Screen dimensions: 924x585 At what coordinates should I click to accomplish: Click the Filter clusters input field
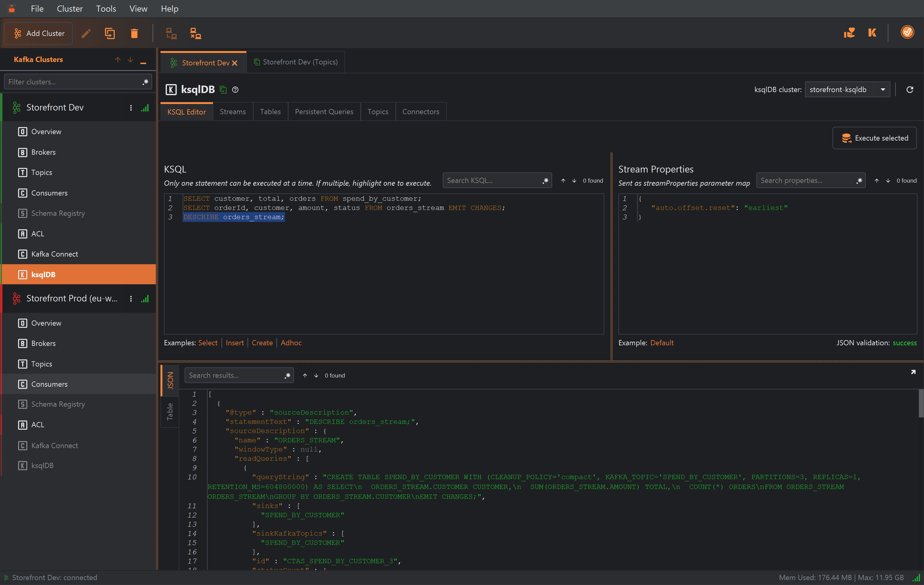[78, 82]
